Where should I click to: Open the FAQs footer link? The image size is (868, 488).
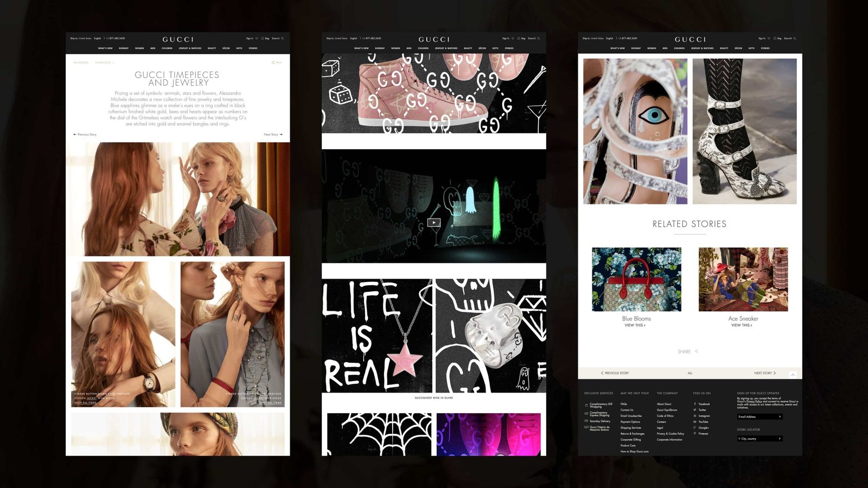624,404
